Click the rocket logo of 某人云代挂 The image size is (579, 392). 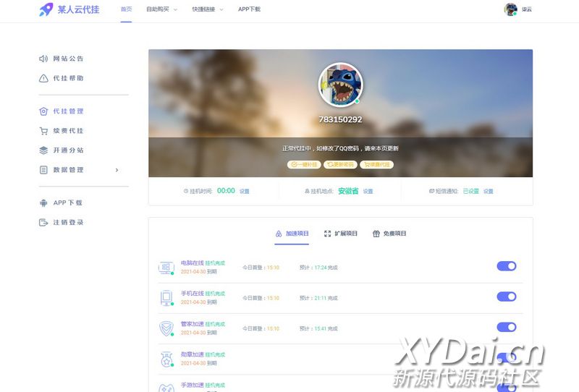click(x=46, y=9)
